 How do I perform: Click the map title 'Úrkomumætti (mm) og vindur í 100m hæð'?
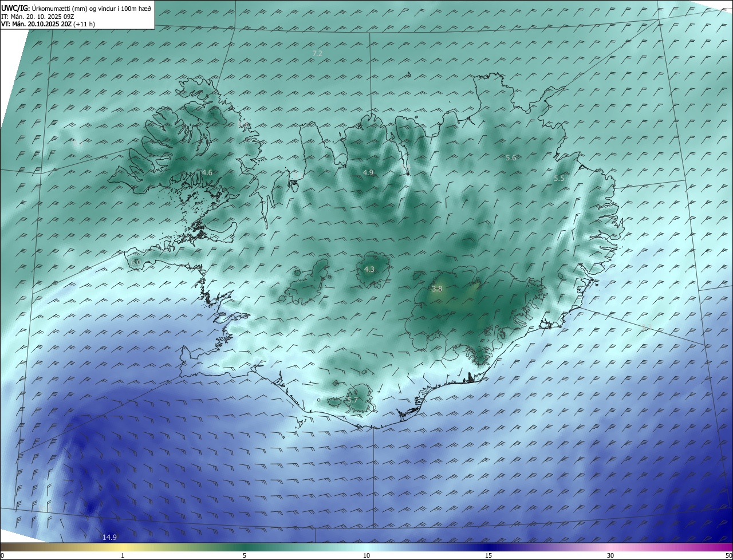pyautogui.click(x=92, y=9)
